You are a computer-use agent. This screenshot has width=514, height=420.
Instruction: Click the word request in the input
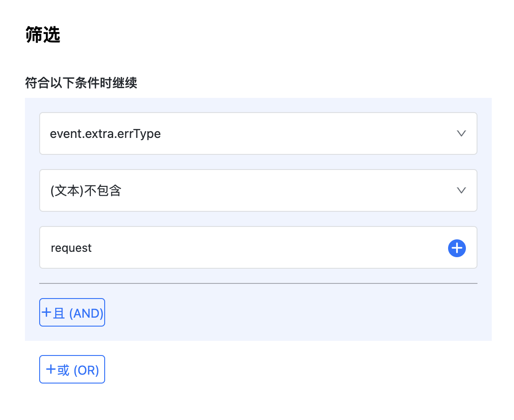point(71,248)
